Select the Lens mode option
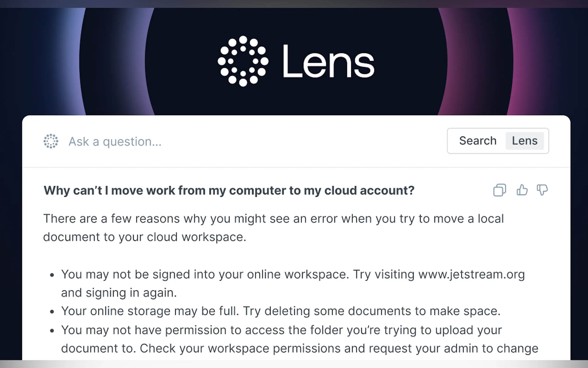This screenshot has width=588, height=368. [x=525, y=141]
